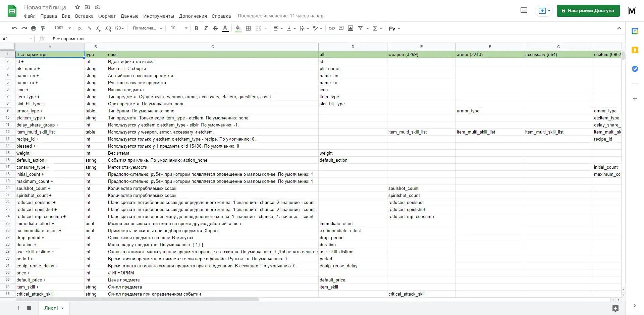Open vertical align dropdown
The width and height of the screenshot is (644, 315).
[291, 28]
